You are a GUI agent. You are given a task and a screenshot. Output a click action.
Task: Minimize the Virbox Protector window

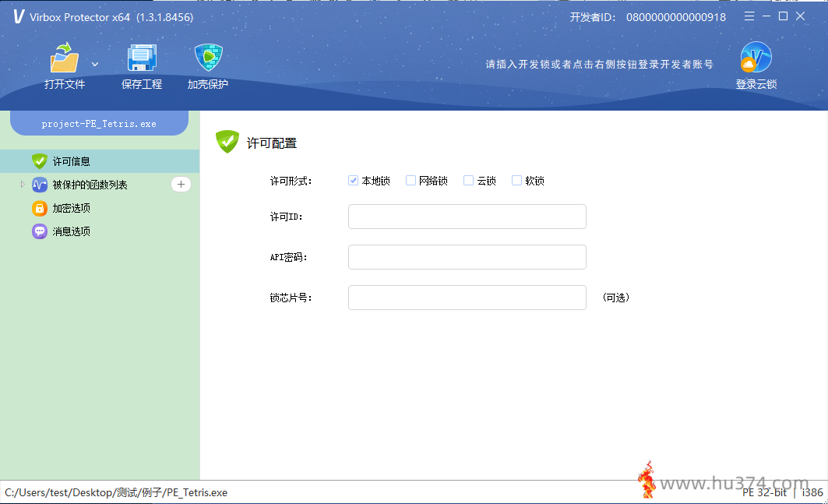click(x=766, y=16)
